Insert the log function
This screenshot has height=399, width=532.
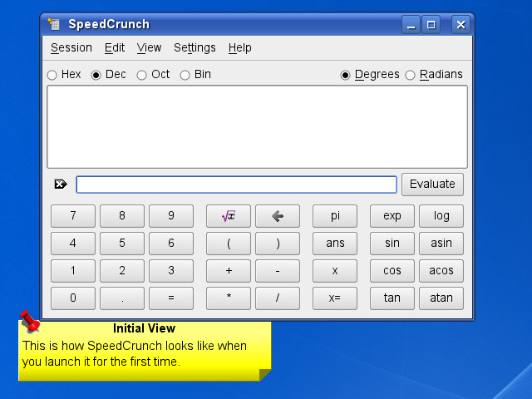[441, 216]
